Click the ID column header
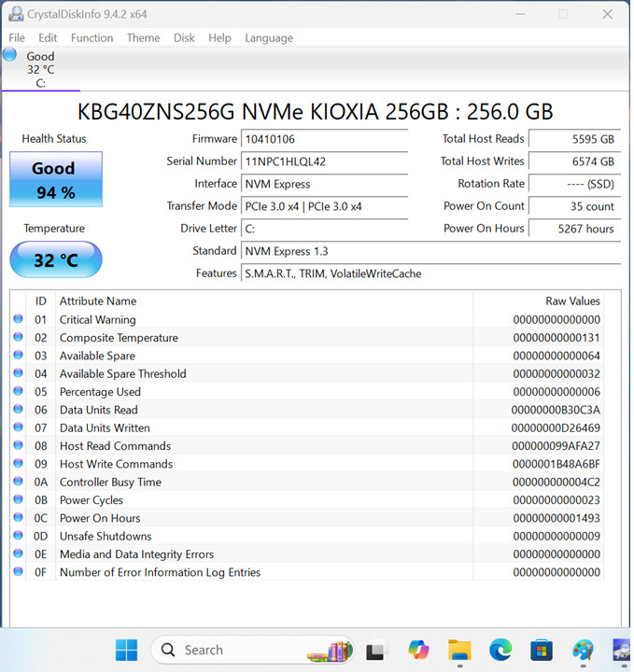The image size is (634, 672). tap(40, 301)
